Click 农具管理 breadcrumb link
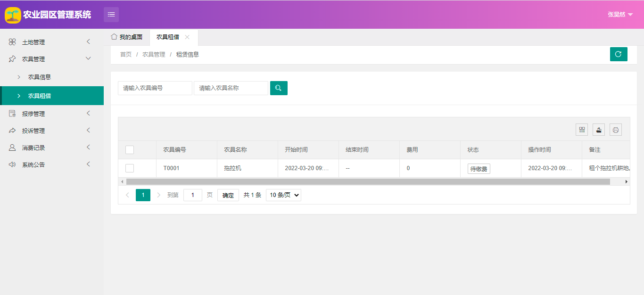This screenshot has width=644, height=295. coord(154,55)
